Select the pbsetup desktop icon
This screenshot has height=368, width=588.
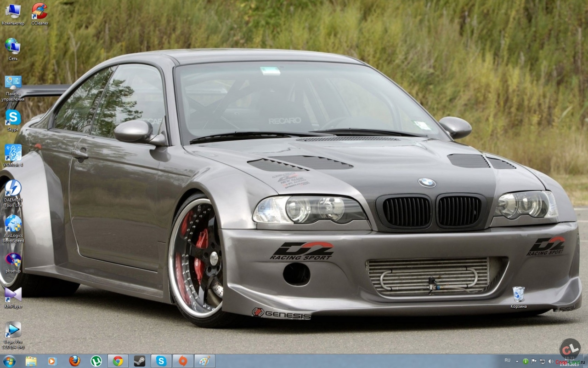[x=13, y=263]
